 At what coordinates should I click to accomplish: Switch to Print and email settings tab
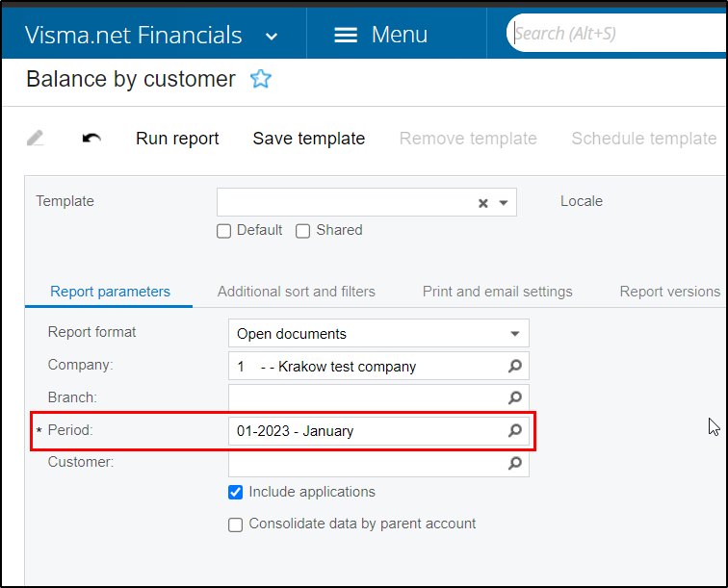click(x=497, y=292)
